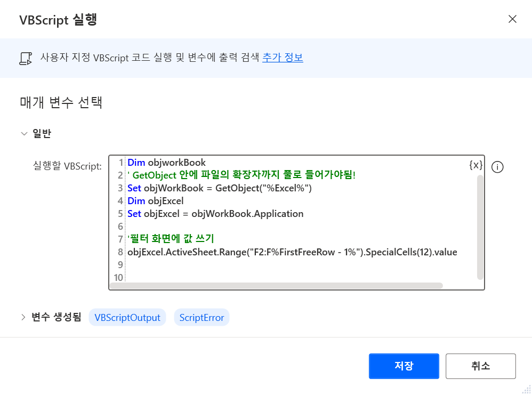
Task: Click the editor vertical scrollbar
Action: click(x=480, y=227)
